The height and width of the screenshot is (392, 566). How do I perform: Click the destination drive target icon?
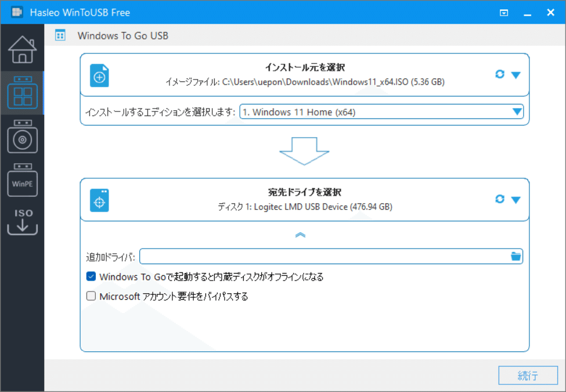99,199
